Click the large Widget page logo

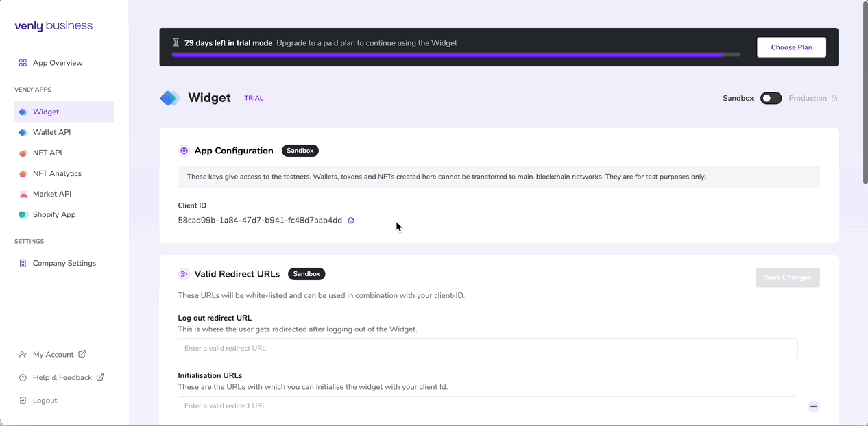(x=170, y=98)
